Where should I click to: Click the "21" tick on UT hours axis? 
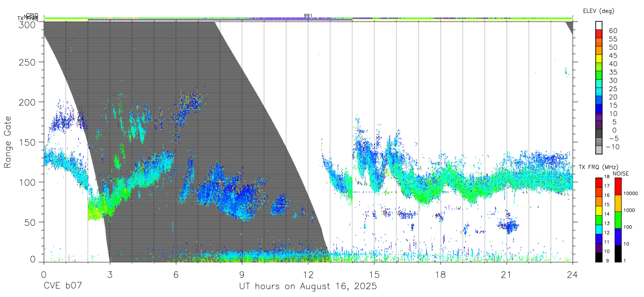coord(506,274)
